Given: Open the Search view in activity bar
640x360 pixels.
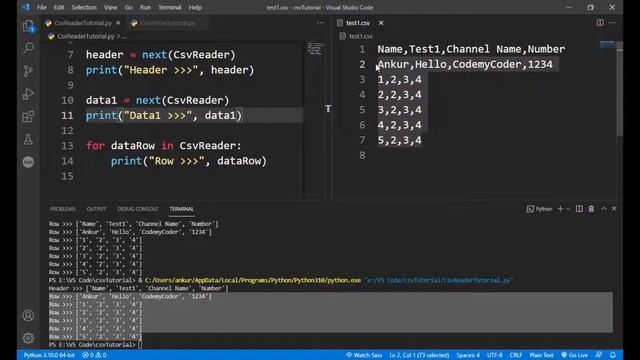Looking at the screenshot, I should pyautogui.click(x=28, y=48).
